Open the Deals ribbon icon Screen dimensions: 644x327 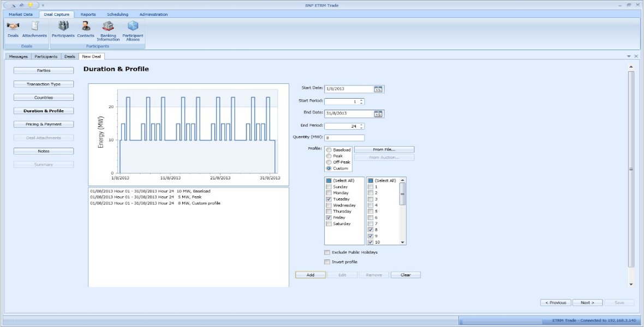[13, 28]
